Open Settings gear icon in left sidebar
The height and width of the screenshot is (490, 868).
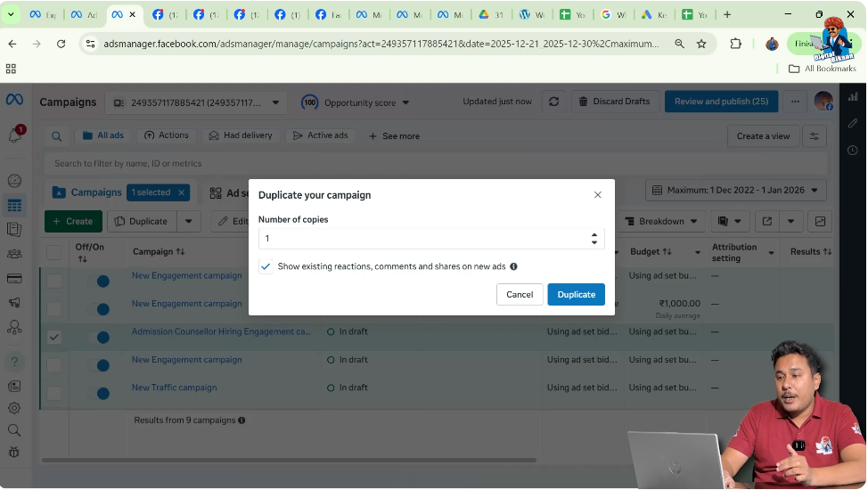14,408
